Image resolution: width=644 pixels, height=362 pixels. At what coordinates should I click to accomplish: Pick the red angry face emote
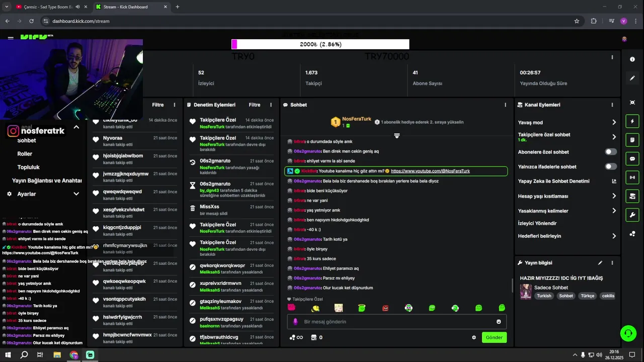click(385, 308)
